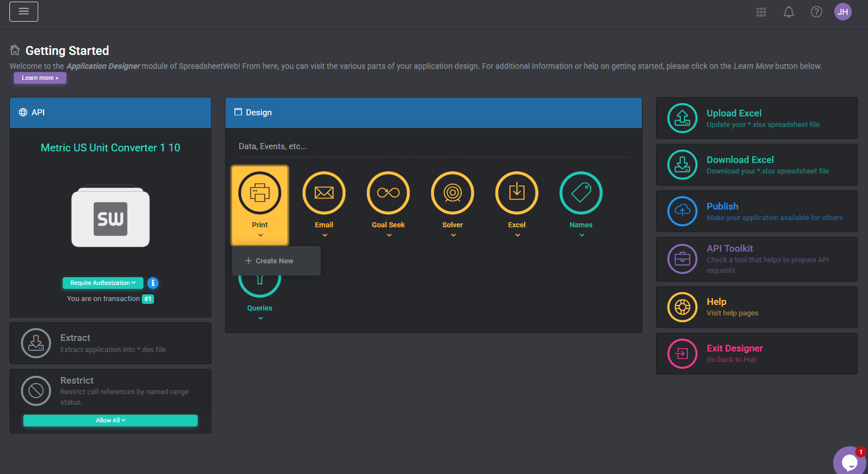The image size is (868, 474).
Task: Click the Download Excel circle icon
Action: tap(682, 165)
